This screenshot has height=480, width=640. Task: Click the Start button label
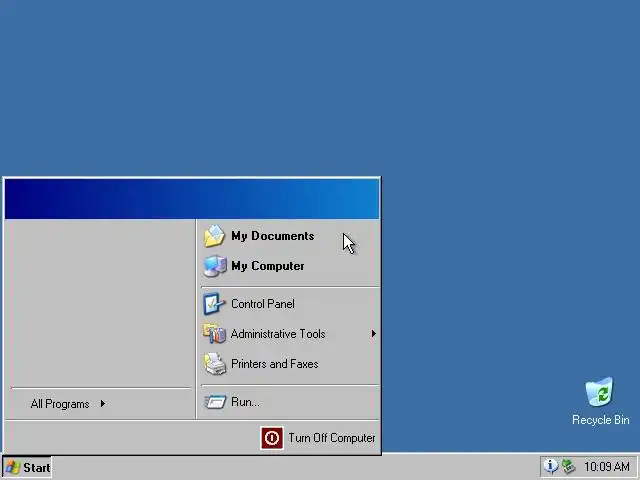(37, 468)
